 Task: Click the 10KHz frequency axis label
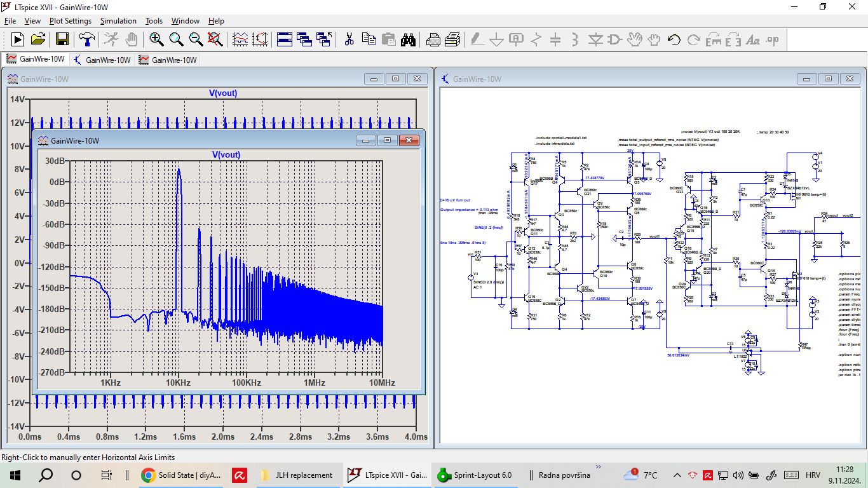[179, 383]
